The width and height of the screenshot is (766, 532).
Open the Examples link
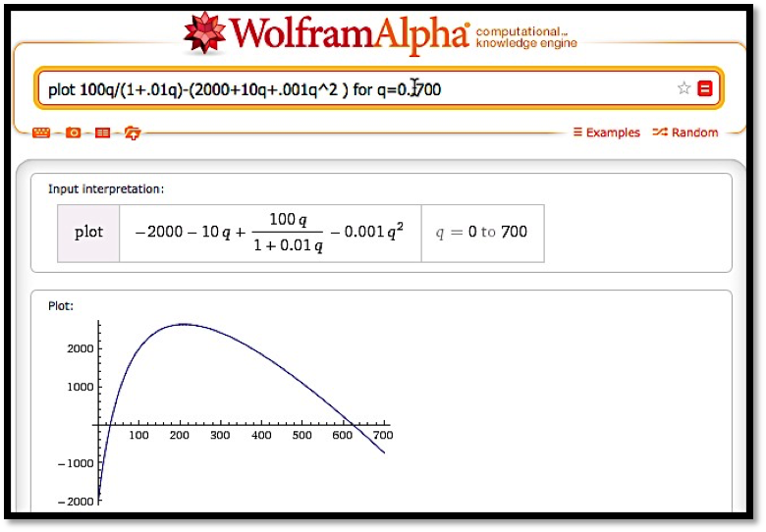pos(606,133)
